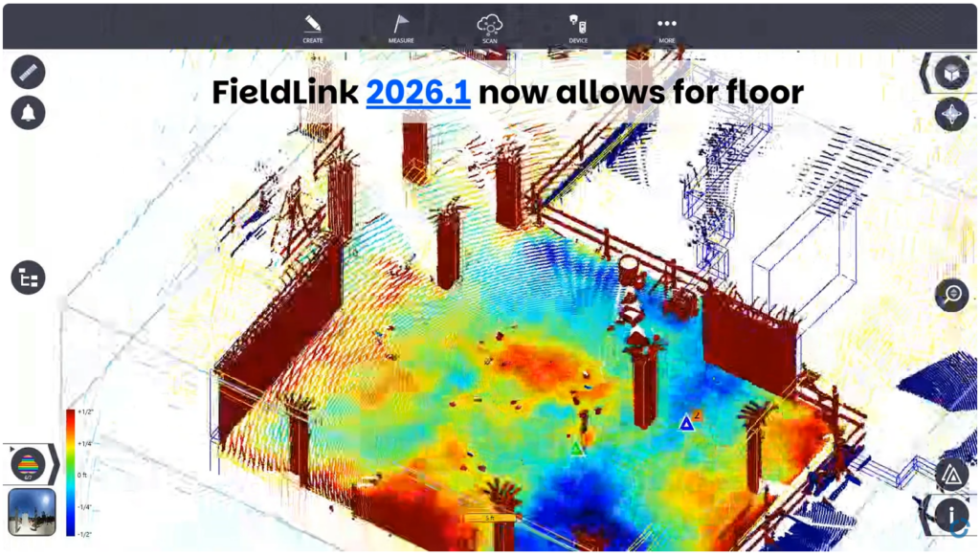Open the info panel icon
Viewport: 980px width, 555px height.
[951, 516]
